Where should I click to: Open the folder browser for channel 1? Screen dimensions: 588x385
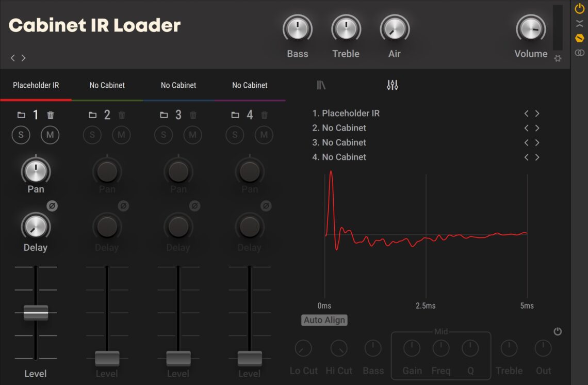[x=21, y=115]
